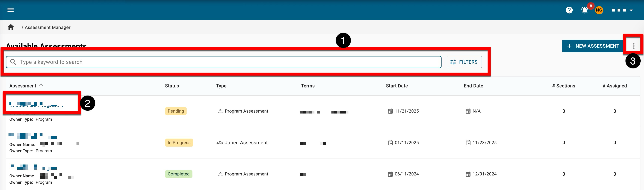Sort by the Assessment column arrow
This screenshot has width=644, height=190.
coord(41,86)
